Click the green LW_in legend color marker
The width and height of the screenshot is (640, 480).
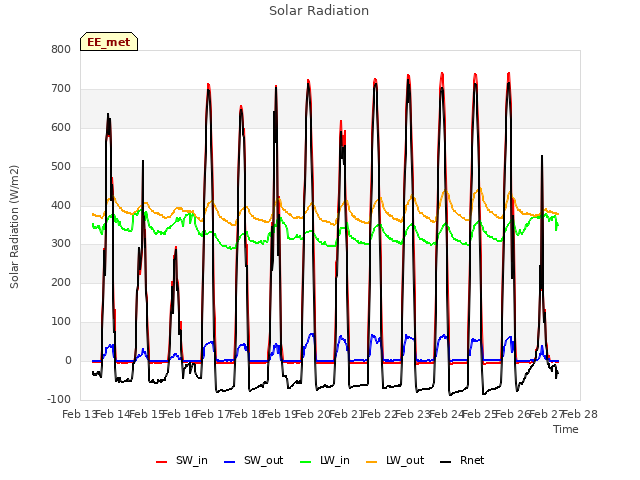(x=306, y=462)
